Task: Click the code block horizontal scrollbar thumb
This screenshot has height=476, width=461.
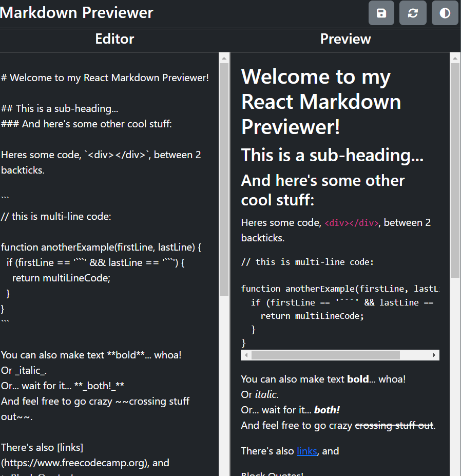Action: (x=325, y=355)
